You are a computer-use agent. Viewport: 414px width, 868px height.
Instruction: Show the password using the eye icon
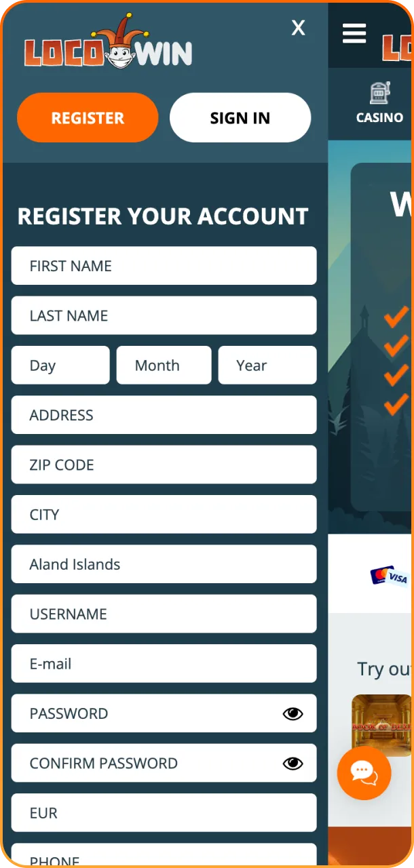coord(292,713)
